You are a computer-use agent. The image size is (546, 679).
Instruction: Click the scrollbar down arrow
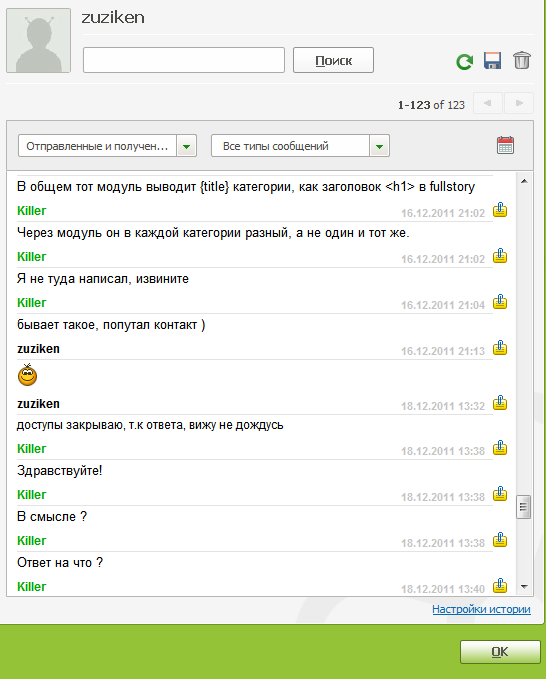[x=524, y=587]
